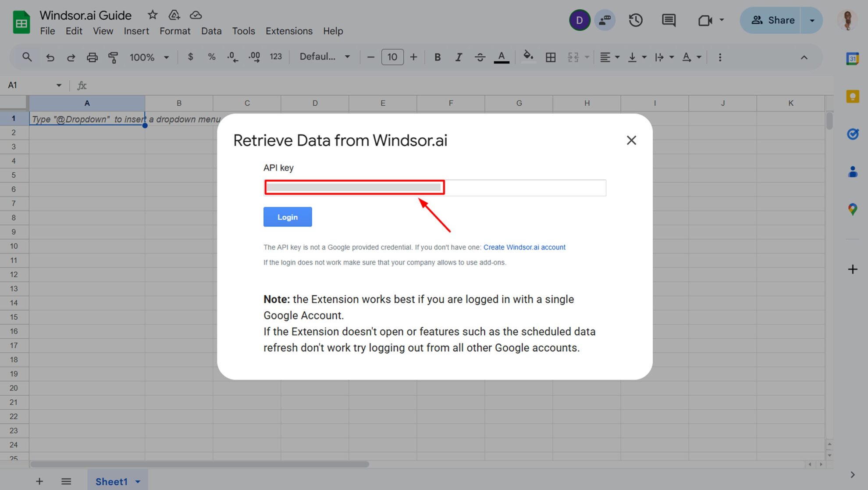Increase the font size
The image size is (868, 490).
pyautogui.click(x=413, y=57)
